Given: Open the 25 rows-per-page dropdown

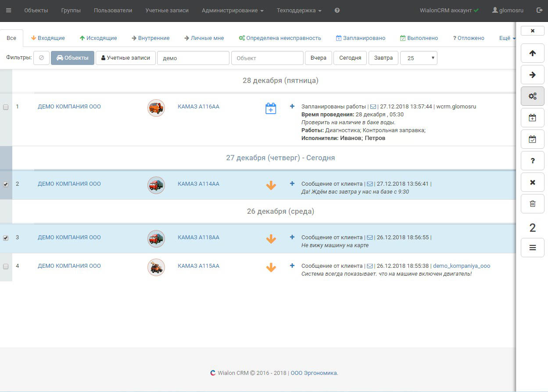Looking at the screenshot, I should click(x=419, y=58).
